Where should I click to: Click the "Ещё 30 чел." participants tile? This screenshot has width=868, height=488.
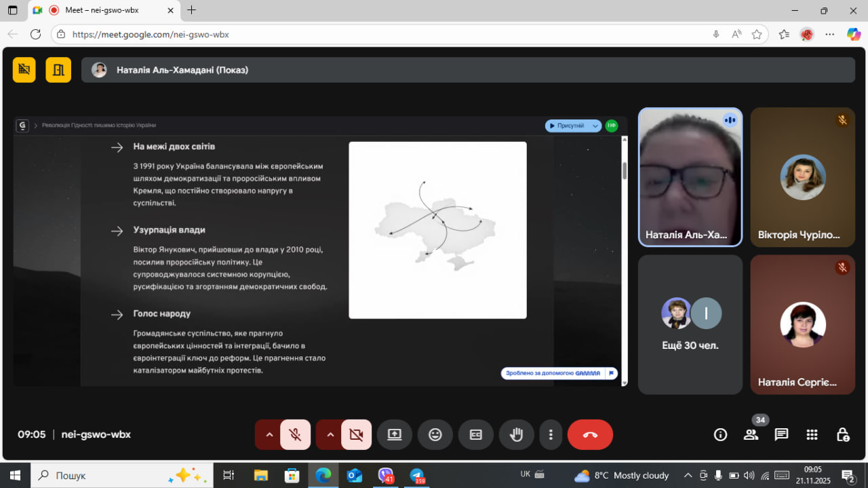tap(690, 324)
